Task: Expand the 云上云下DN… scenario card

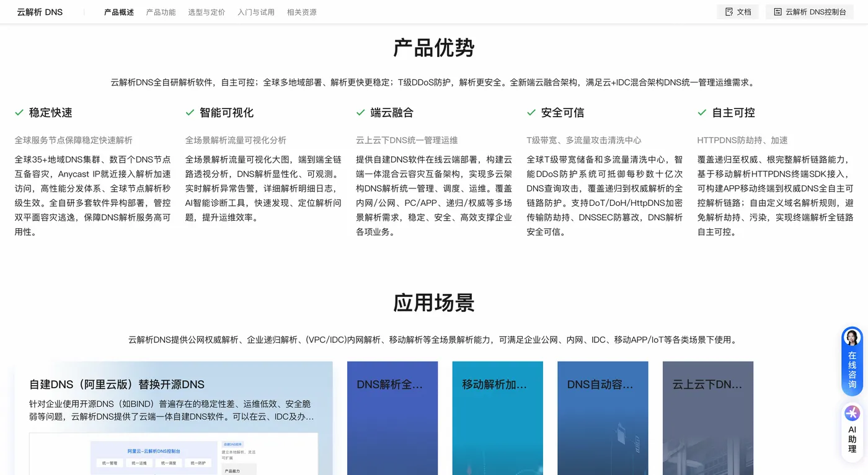Action: tap(708, 418)
